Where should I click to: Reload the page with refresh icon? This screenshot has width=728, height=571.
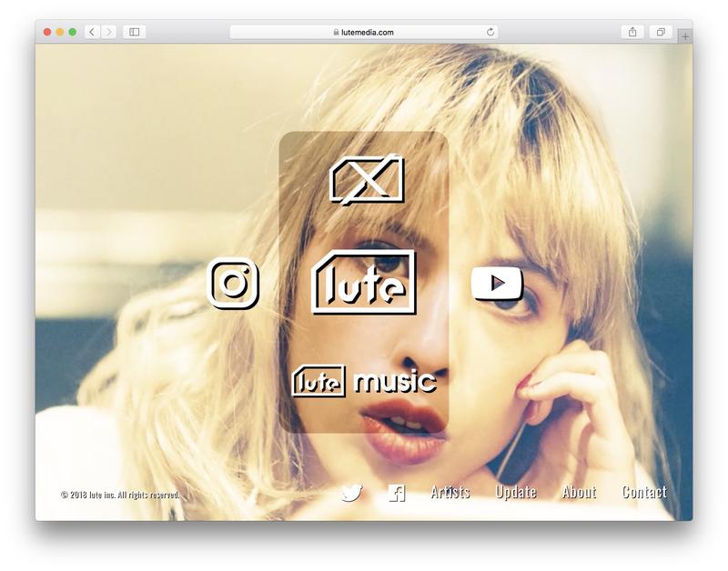[490, 32]
